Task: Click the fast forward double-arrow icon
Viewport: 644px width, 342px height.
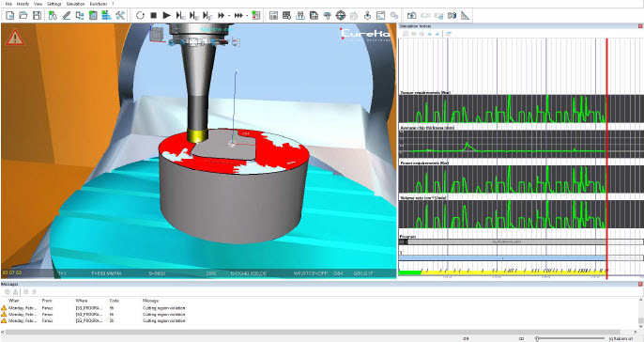Action: 221,16
